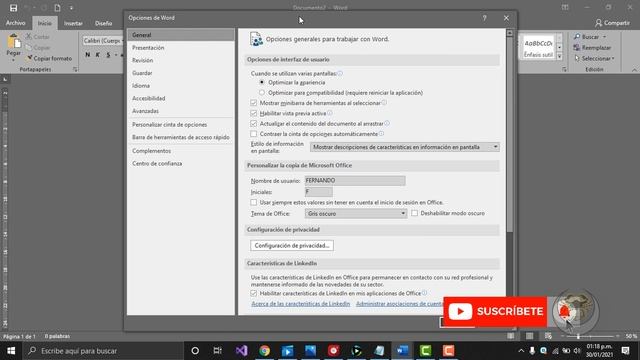This screenshot has height=360, width=640.
Task: Expand the styles gallery more arrow
Action: 559,56
